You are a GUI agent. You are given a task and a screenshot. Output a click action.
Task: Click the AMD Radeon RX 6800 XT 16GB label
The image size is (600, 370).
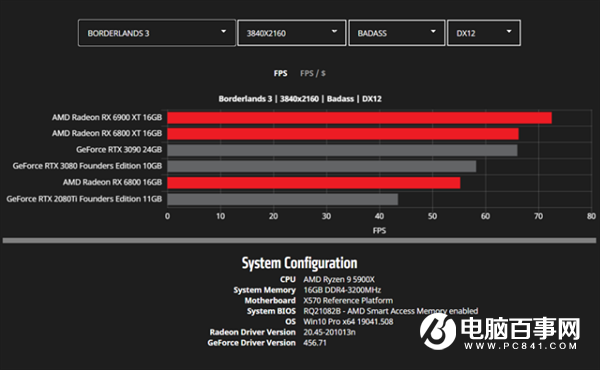pyautogui.click(x=107, y=134)
